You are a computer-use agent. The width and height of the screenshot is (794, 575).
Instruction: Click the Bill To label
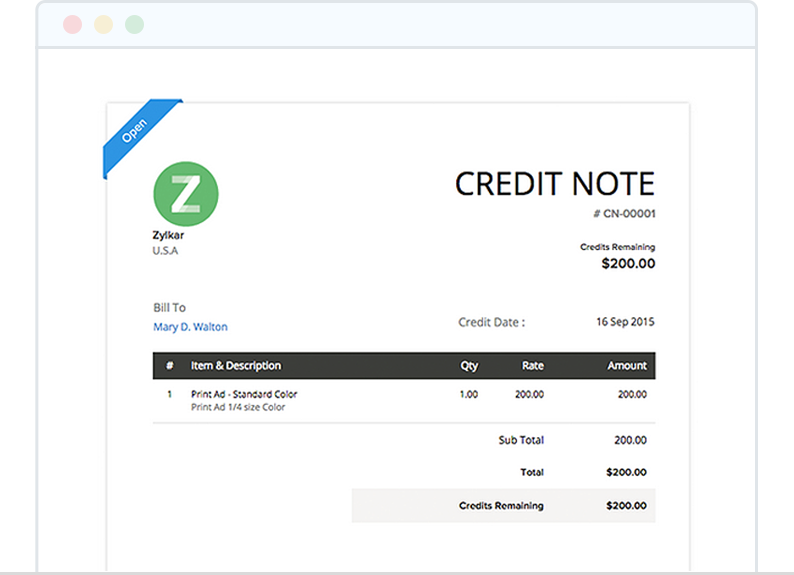coord(170,308)
